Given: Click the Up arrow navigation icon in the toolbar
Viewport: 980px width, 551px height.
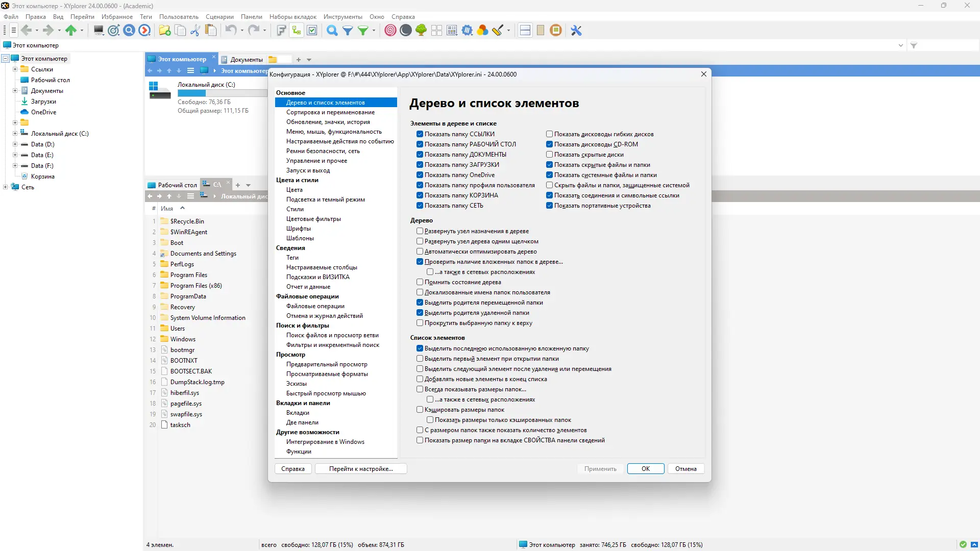Looking at the screenshot, I should [72, 31].
